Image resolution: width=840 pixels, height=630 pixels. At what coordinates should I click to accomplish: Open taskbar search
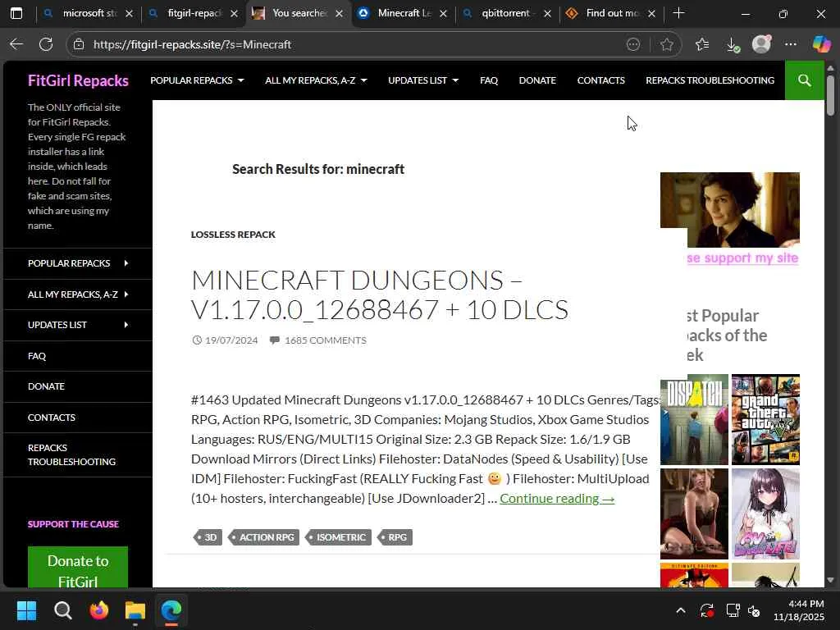[62, 610]
